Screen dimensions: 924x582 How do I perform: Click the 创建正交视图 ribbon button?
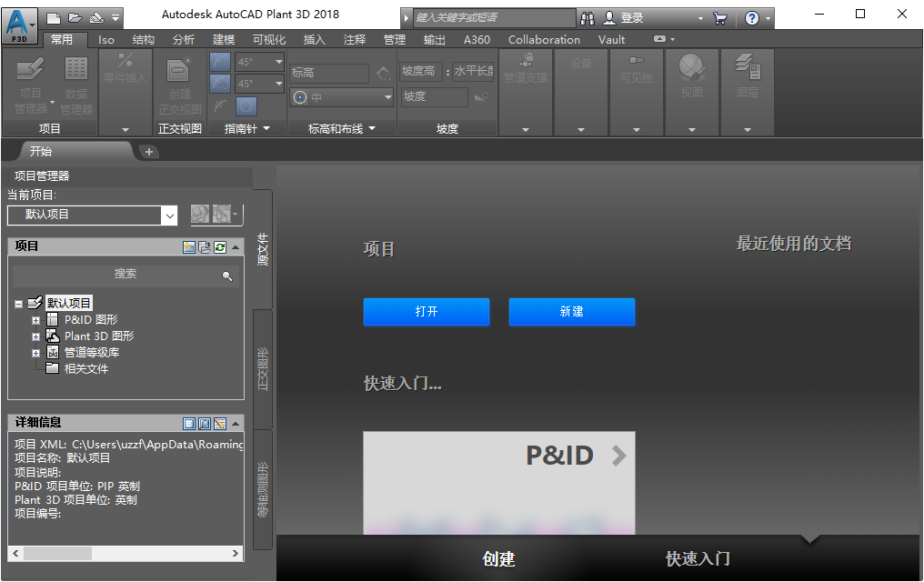[180, 85]
